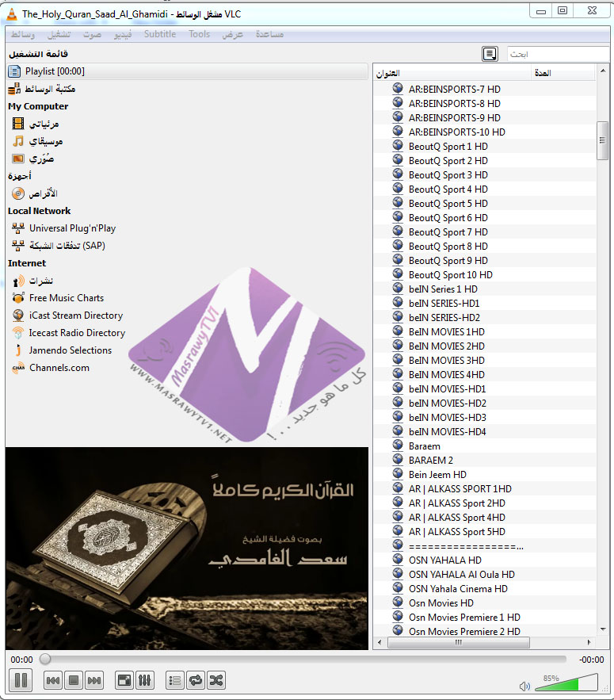Open the فيديو menu

123,34
